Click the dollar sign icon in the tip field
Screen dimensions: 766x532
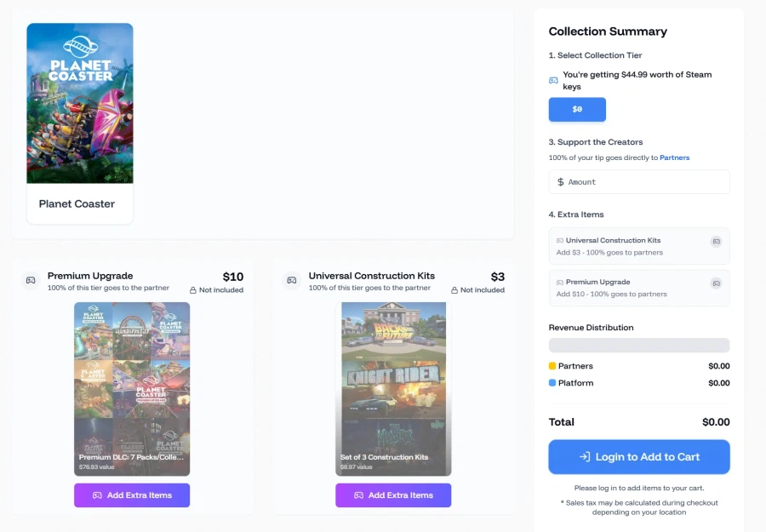tap(562, 181)
